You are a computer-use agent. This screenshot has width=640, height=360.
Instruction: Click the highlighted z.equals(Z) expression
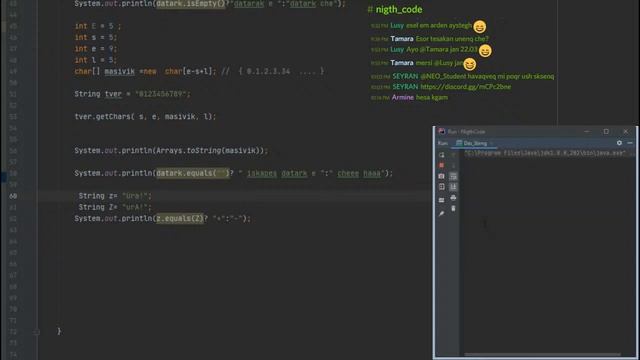(x=180, y=218)
